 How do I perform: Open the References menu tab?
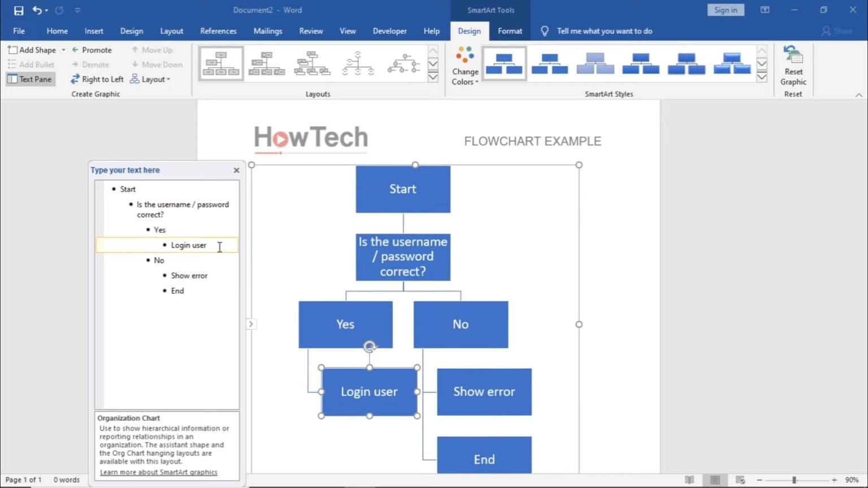(x=218, y=31)
